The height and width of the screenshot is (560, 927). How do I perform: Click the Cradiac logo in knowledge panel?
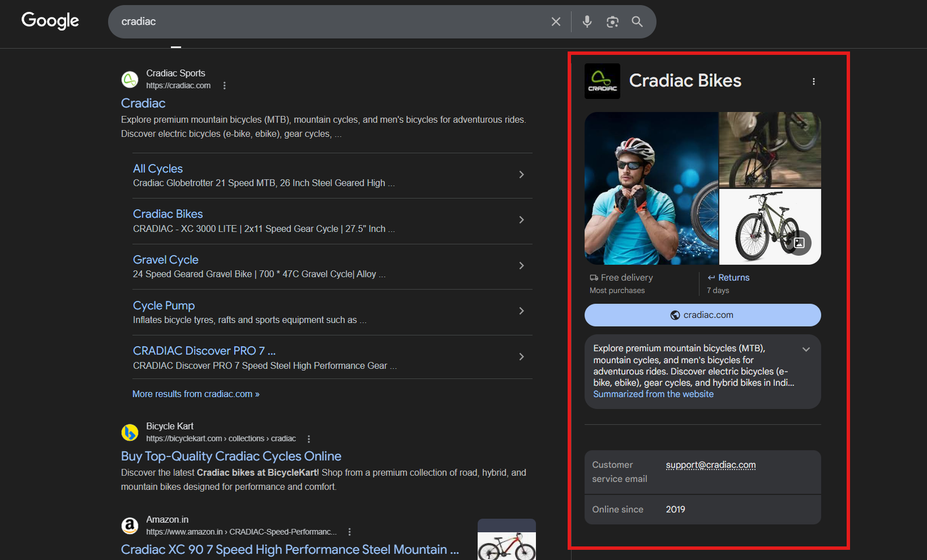(x=602, y=81)
